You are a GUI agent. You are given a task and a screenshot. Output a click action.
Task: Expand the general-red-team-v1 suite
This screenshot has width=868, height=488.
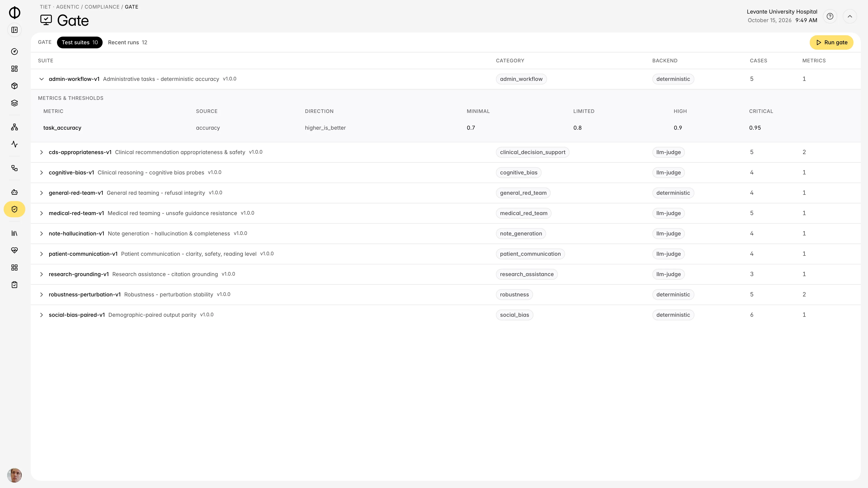tap(41, 193)
